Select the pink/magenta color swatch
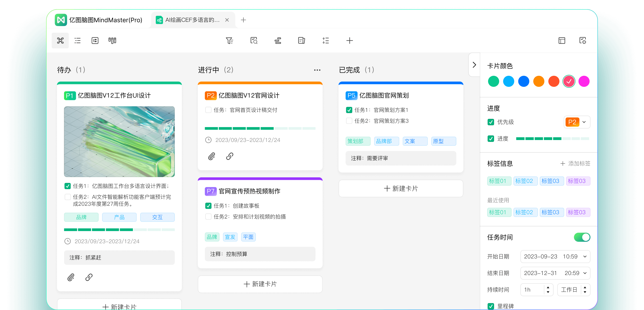This screenshot has height=310, width=644. [x=584, y=81]
